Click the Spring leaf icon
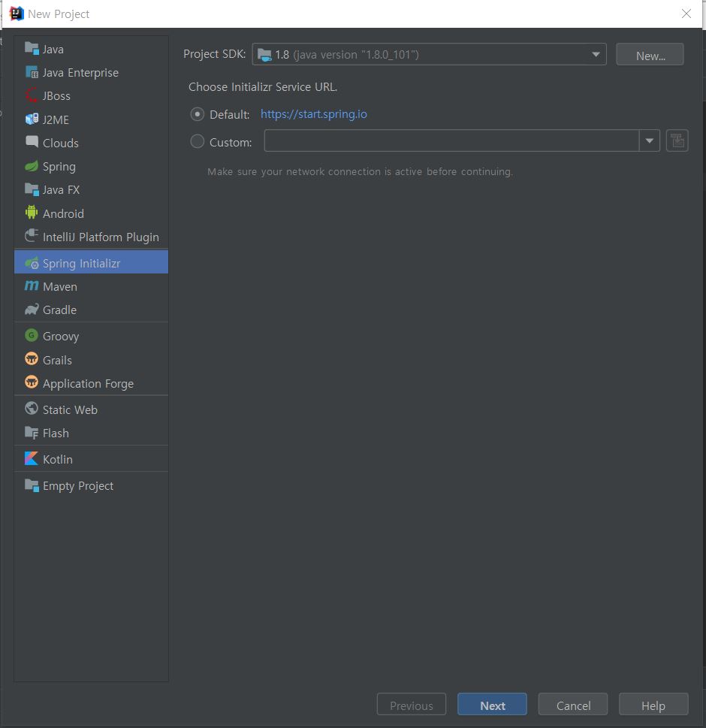The image size is (706, 728). (x=32, y=166)
